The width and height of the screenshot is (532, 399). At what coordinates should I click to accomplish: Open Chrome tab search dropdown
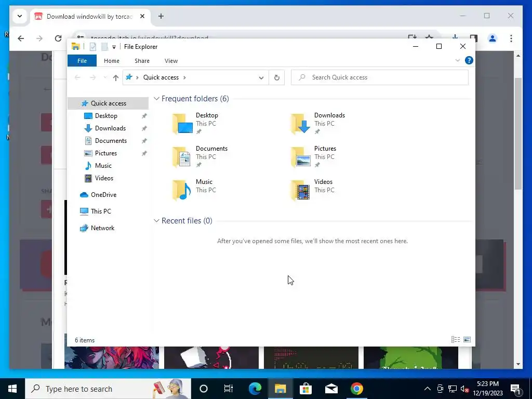pos(20,16)
